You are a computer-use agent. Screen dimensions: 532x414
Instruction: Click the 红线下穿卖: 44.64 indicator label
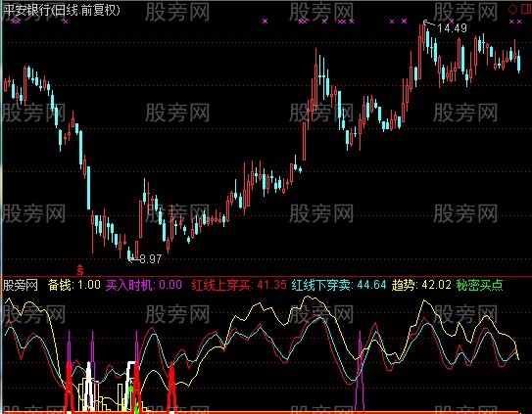339,285
